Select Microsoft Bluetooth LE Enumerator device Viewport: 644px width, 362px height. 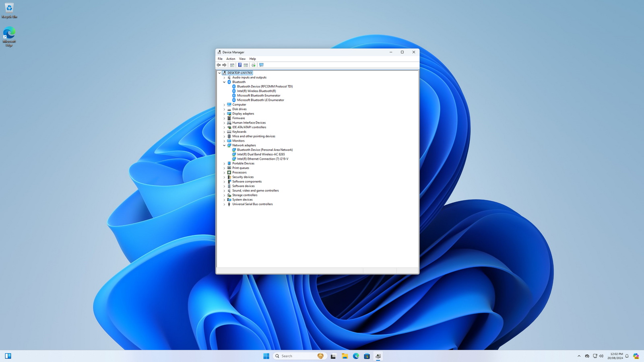tap(260, 100)
